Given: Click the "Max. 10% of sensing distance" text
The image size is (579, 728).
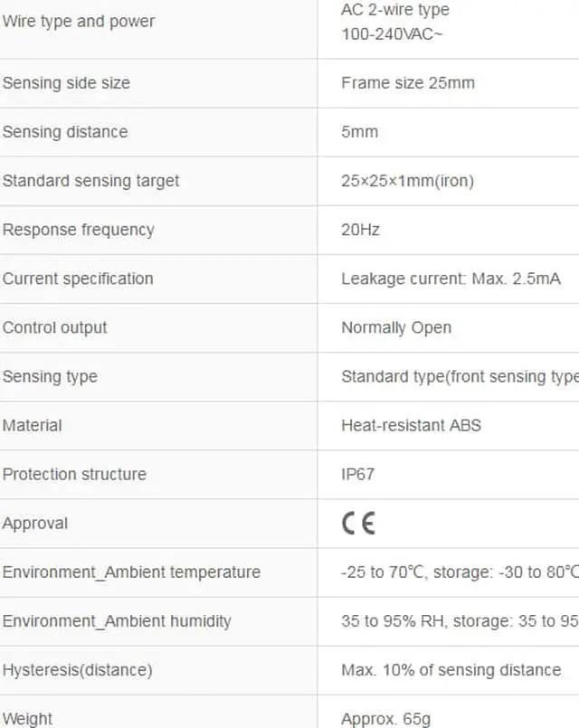Looking at the screenshot, I should pos(451,670).
